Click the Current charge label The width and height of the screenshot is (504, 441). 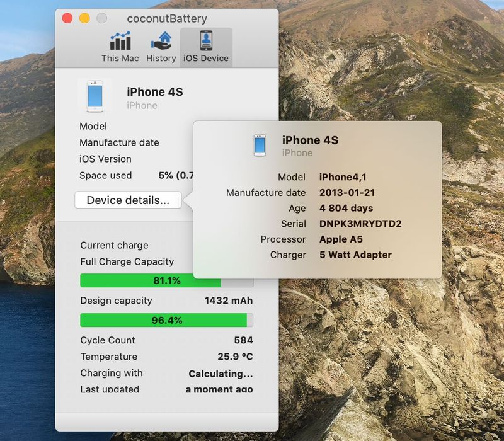click(x=114, y=245)
